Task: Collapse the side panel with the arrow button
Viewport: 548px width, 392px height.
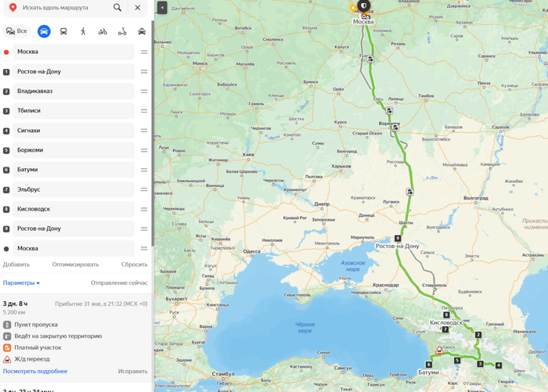Action: pyautogui.click(x=162, y=8)
